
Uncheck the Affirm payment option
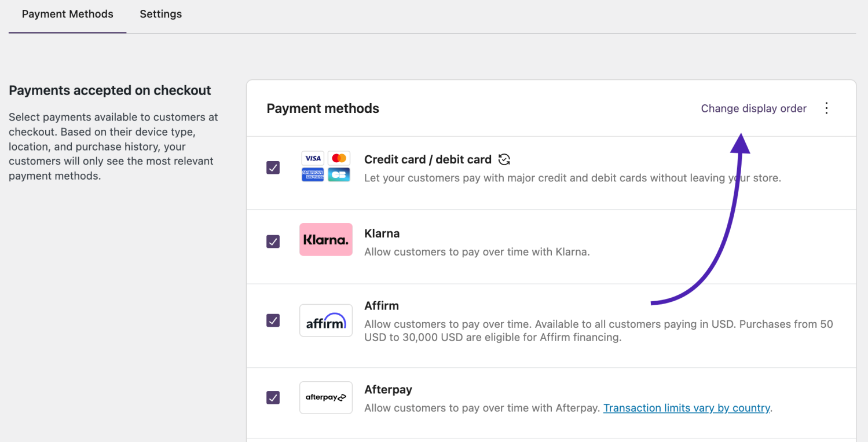(x=273, y=320)
